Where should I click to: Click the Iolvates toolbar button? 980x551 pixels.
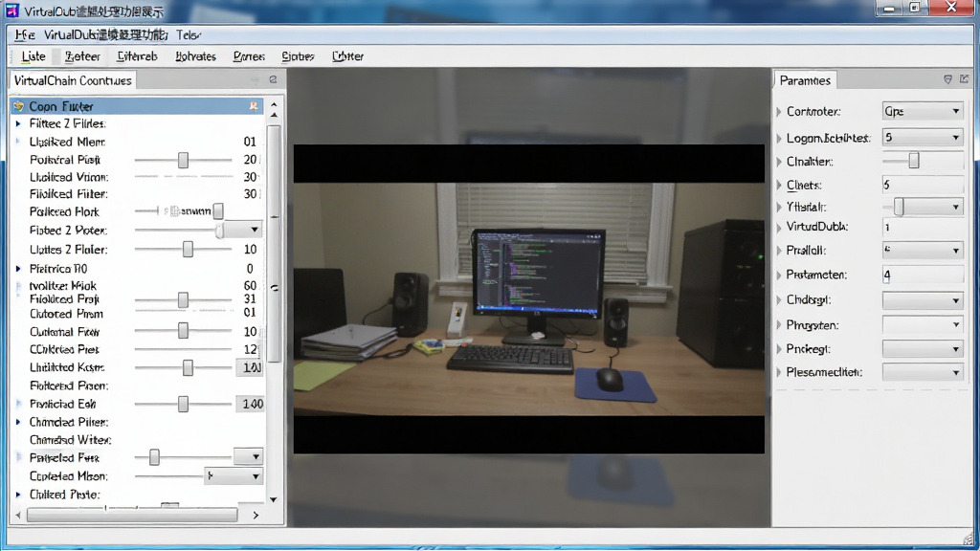click(195, 56)
